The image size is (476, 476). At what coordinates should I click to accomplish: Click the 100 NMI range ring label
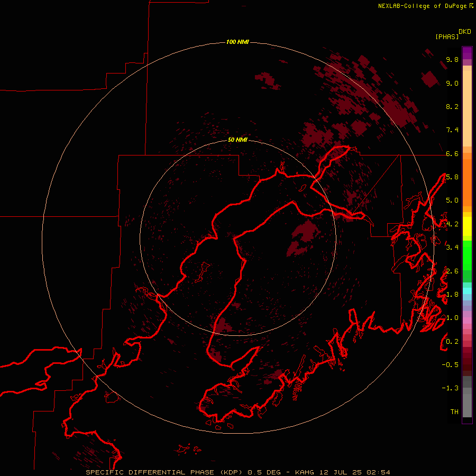237,42
